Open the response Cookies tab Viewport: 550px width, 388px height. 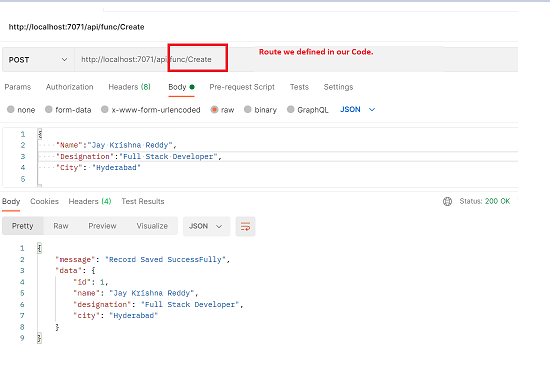pos(44,201)
